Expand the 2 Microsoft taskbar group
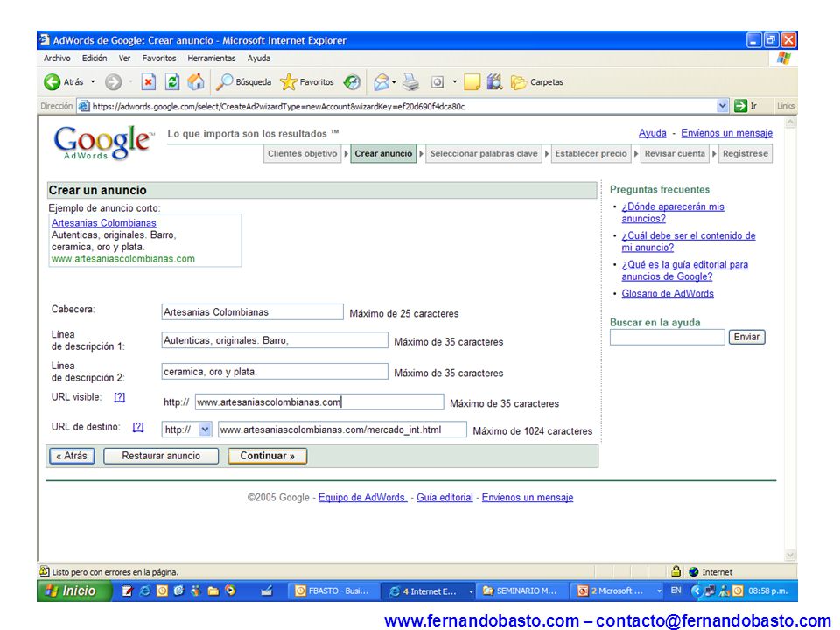 (x=659, y=591)
